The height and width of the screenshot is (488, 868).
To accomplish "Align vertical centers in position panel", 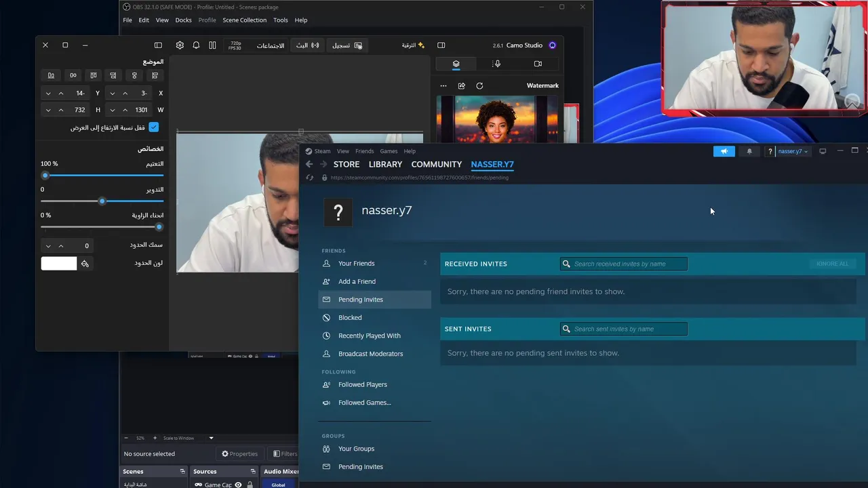I will (x=73, y=75).
